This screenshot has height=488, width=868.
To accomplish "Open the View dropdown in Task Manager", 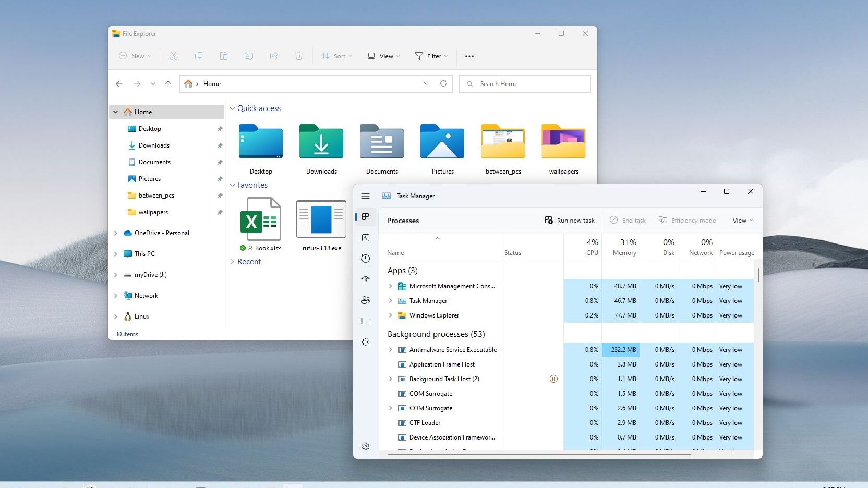I will pyautogui.click(x=742, y=221).
